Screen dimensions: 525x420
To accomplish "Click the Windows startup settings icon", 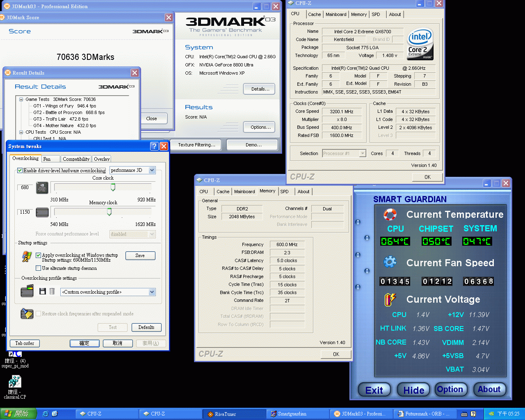I will (27, 257).
